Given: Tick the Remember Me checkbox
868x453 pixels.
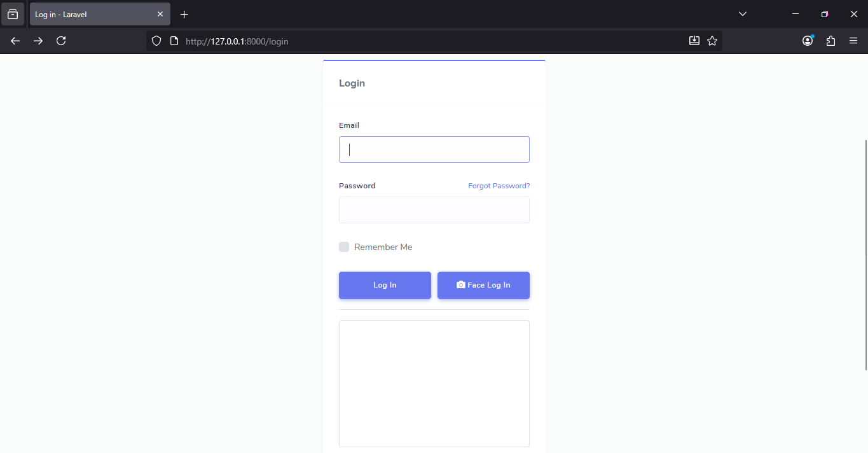Looking at the screenshot, I should [344, 247].
